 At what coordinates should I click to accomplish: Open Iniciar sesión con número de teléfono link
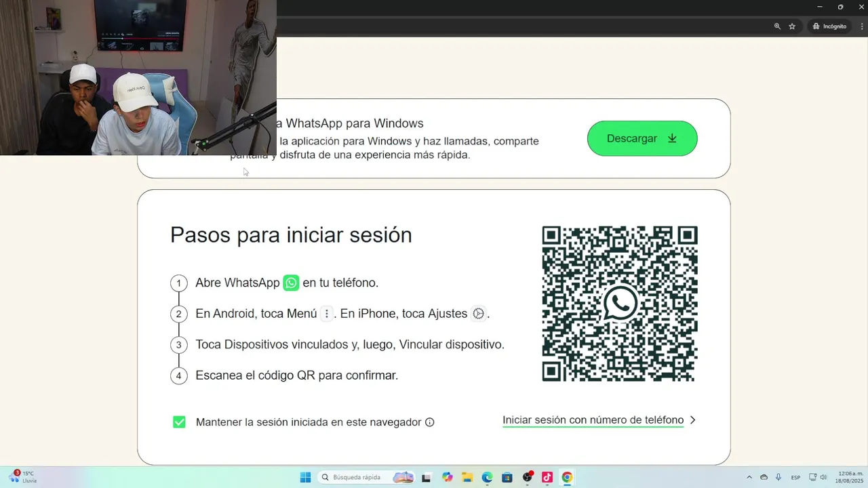(x=599, y=420)
